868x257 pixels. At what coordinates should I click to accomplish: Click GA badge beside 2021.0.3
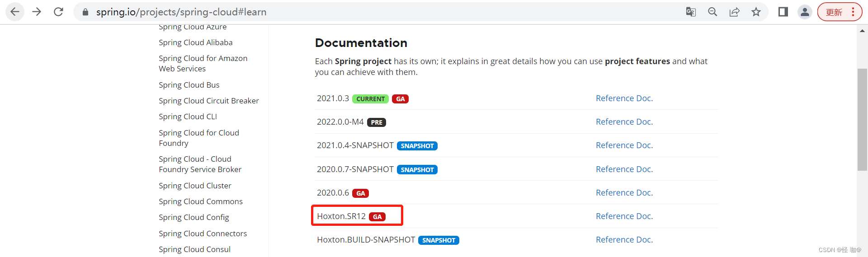[400, 99]
